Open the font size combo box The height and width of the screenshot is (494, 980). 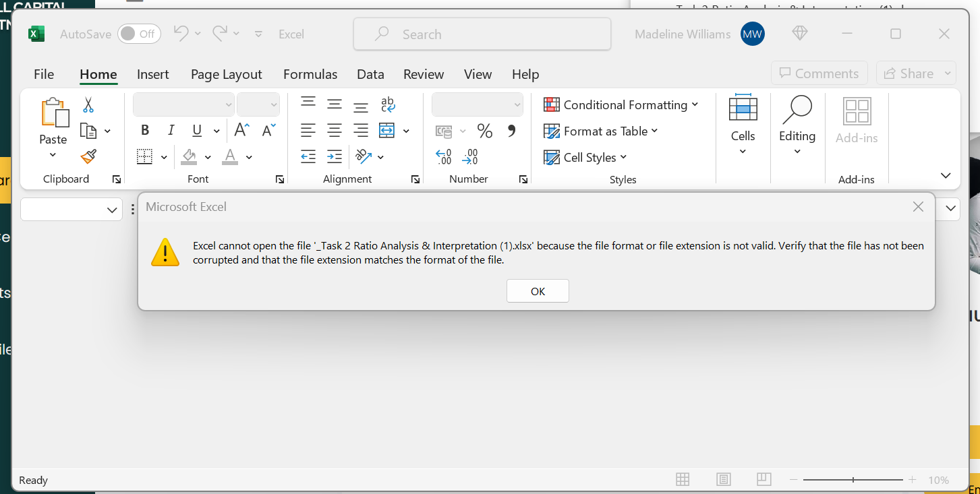[x=258, y=104]
